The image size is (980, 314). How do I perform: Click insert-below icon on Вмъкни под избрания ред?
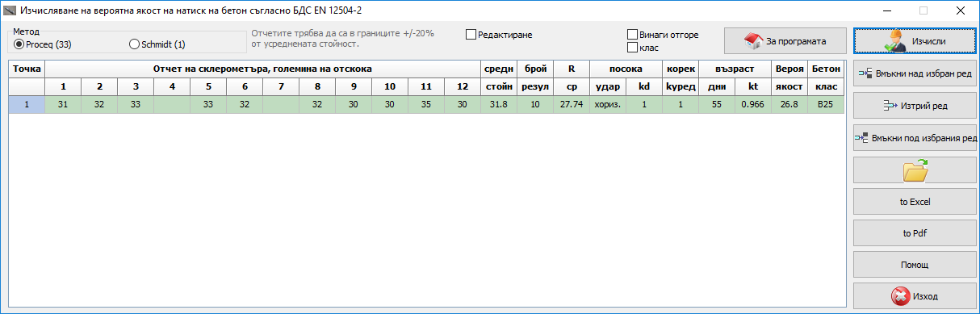point(861,138)
